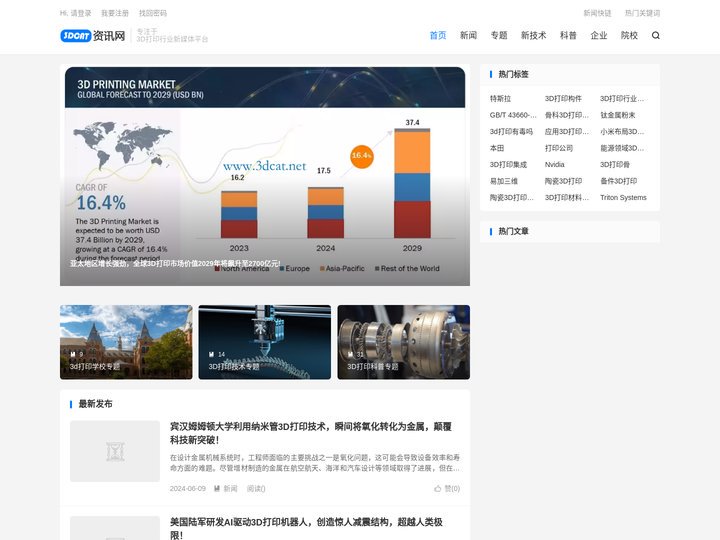Click the 骨科3D打印… tag
Image resolution: width=720 pixels, height=540 pixels.
(567, 115)
